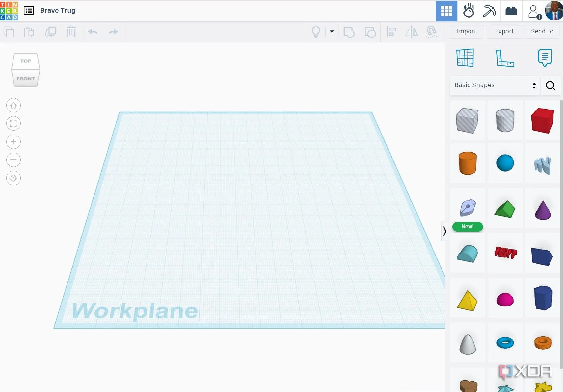Click the Mirror tool icon
The image size is (563, 392).
pyautogui.click(x=411, y=32)
